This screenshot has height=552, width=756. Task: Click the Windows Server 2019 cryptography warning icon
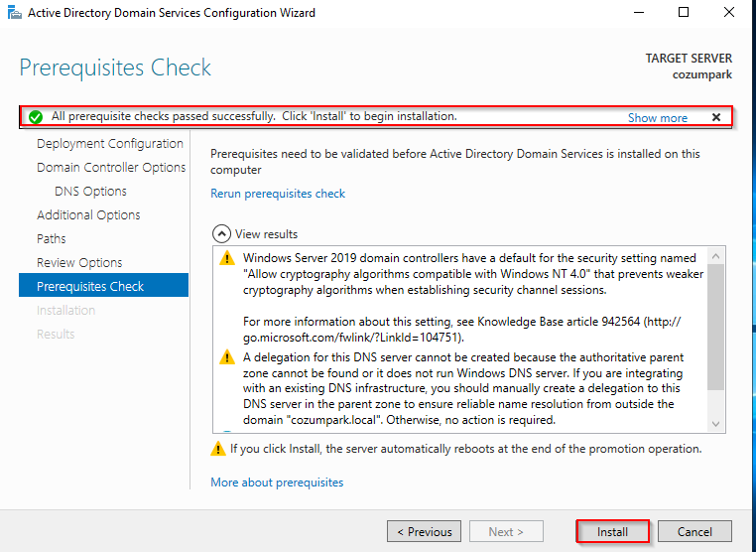click(227, 258)
